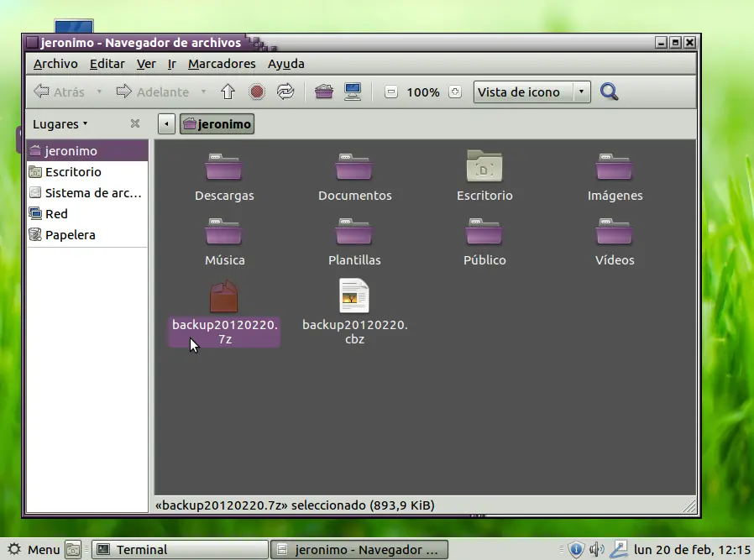Image resolution: width=754 pixels, height=560 pixels.
Task: Go forward with the Adelante button
Action: [153, 92]
